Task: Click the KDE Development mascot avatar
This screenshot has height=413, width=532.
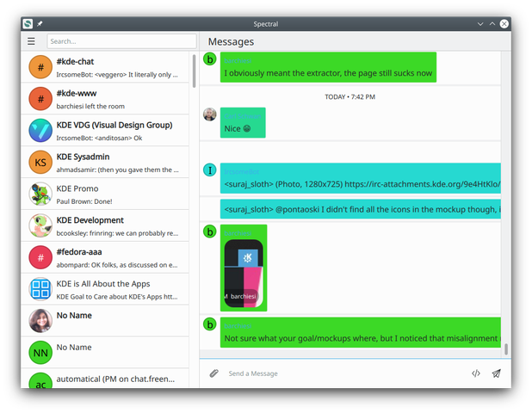Action: [x=40, y=225]
